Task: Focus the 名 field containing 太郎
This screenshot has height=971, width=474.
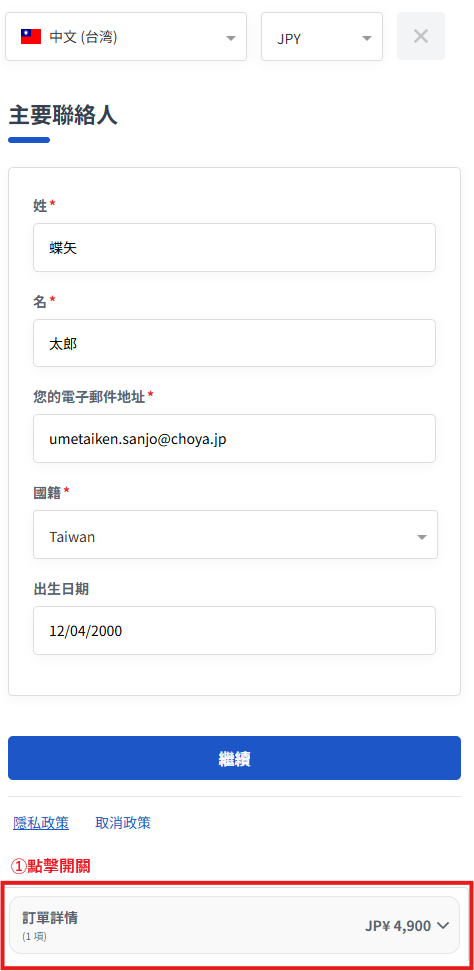Action: [x=234, y=343]
